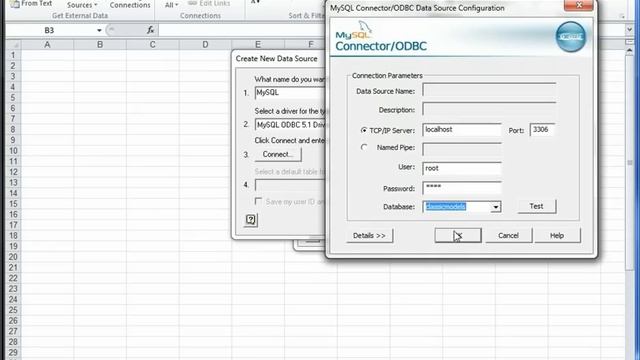Click the vertical split box above the scrollbar
Image resolution: width=640 pixels, height=360 pixels.
click(x=629, y=42)
